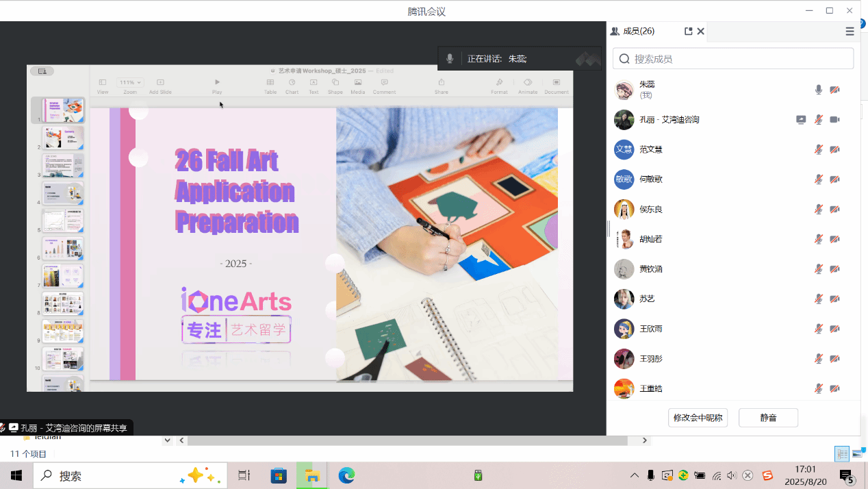This screenshot has height=489, width=868.
Task: Open Microsoft Store from the taskbar
Action: pos(278,475)
